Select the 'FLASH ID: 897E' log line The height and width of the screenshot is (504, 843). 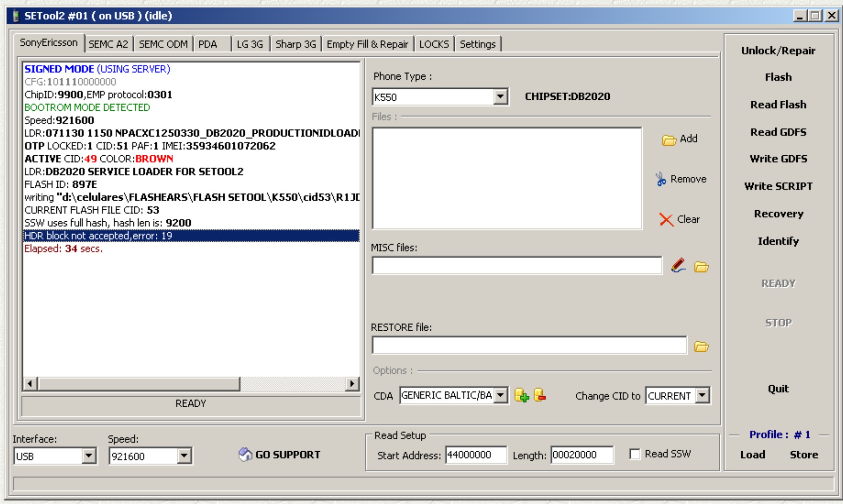click(61, 184)
